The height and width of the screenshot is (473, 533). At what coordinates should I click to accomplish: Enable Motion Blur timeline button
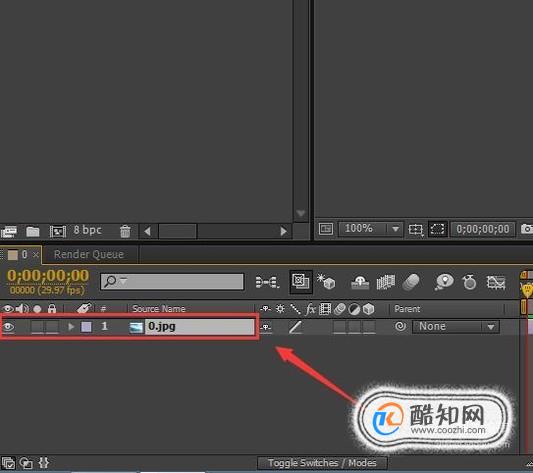pos(411,282)
